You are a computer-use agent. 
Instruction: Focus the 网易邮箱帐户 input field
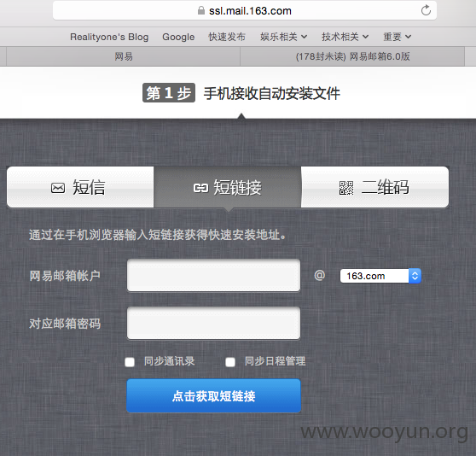click(214, 275)
